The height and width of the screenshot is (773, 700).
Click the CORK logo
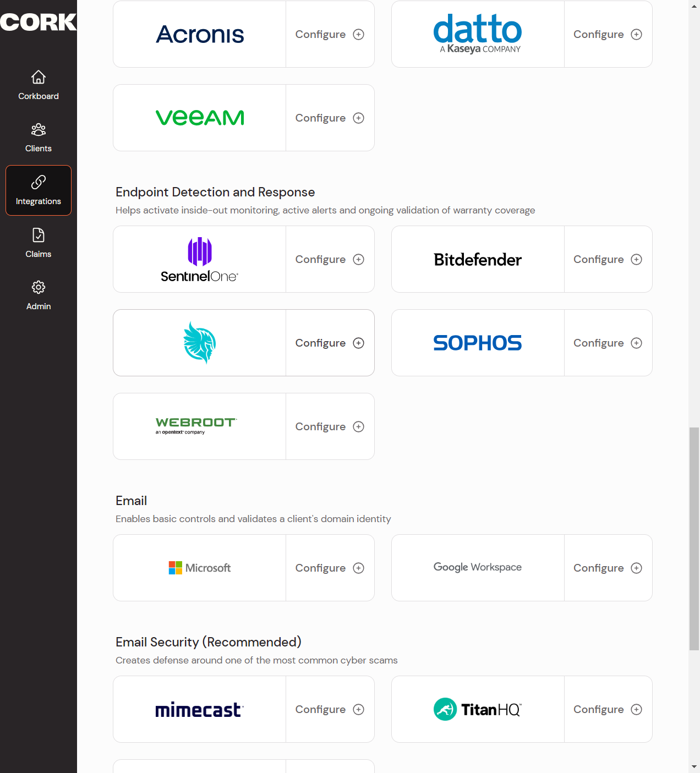click(39, 22)
